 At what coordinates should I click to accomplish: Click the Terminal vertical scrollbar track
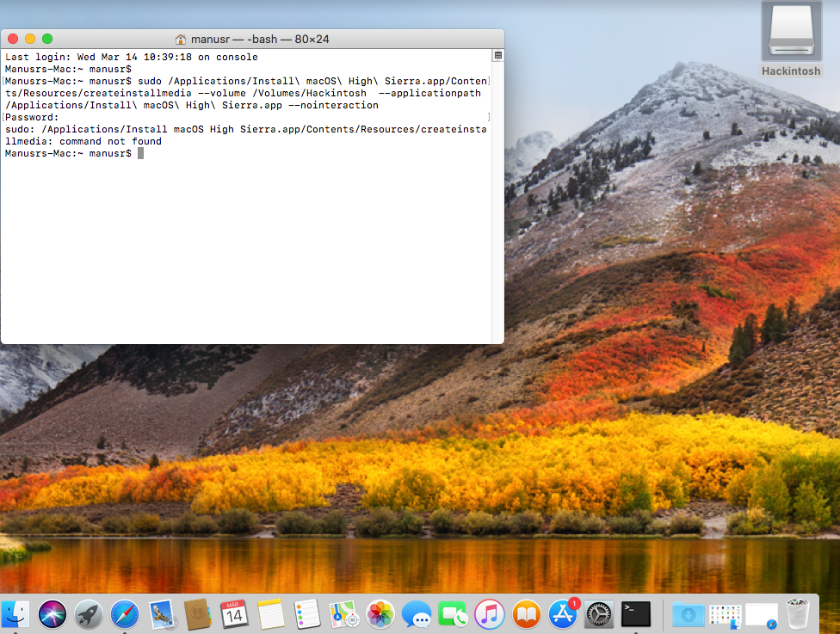[497, 204]
